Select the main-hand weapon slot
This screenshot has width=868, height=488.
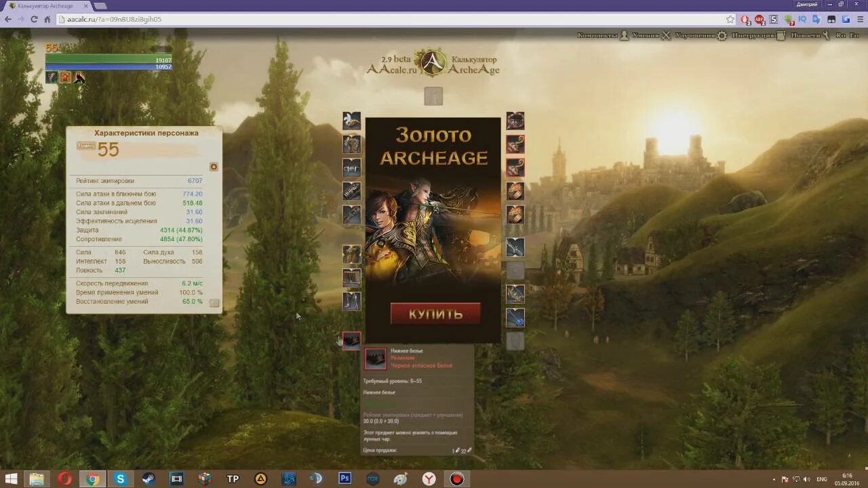(x=515, y=247)
